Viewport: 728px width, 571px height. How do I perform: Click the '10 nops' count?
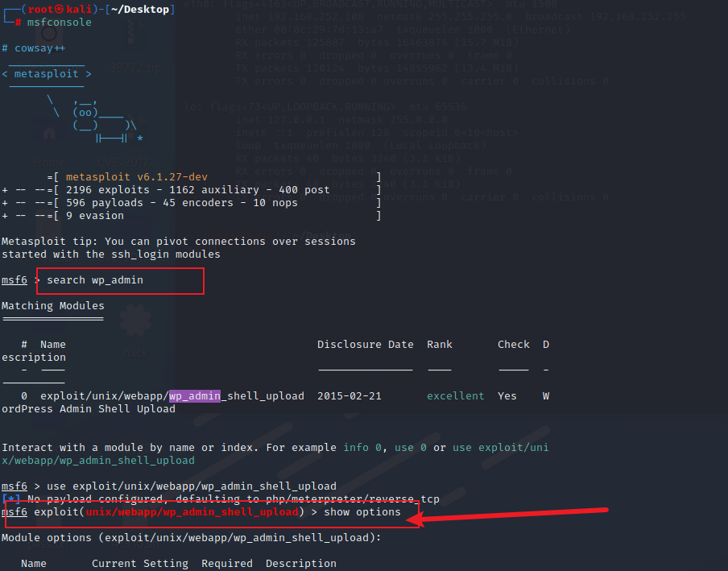click(x=275, y=203)
